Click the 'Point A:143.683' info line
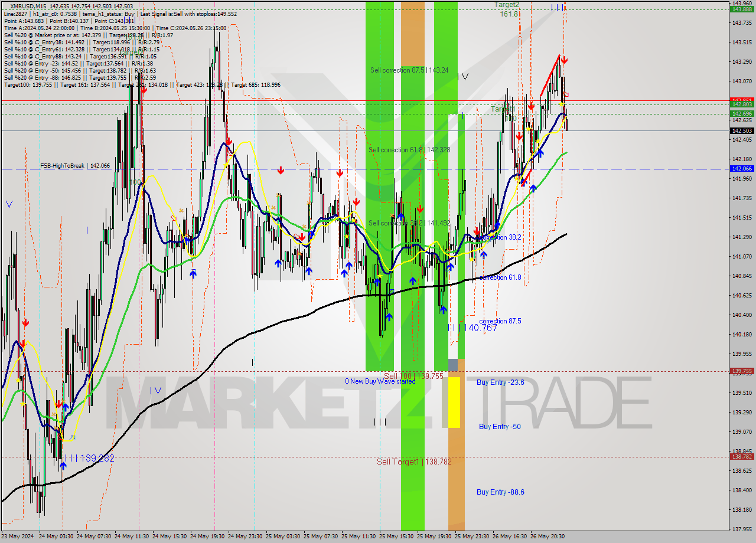Screen dimensions: 756x543 (69, 21)
